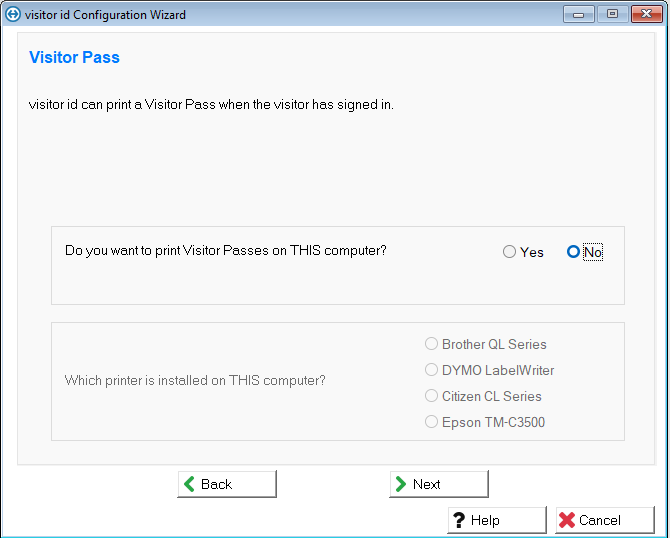Select Yes to print Visitor Passes
This screenshot has width=670, height=538.
coord(510,252)
